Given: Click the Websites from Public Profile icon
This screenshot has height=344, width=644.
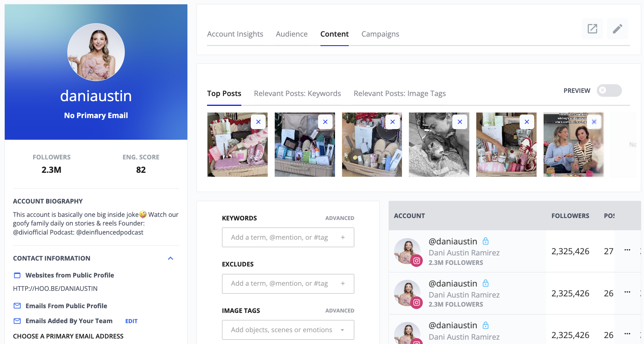Looking at the screenshot, I should tap(17, 275).
